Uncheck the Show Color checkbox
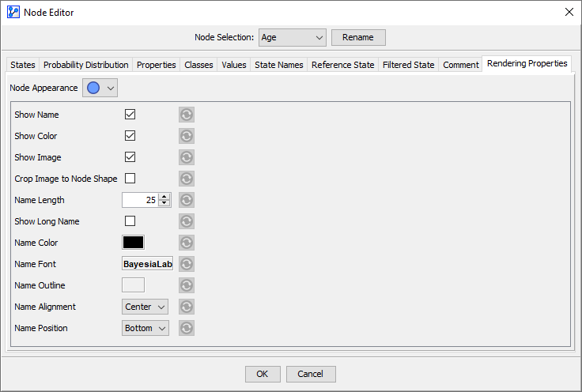The image size is (582, 392). pos(130,136)
